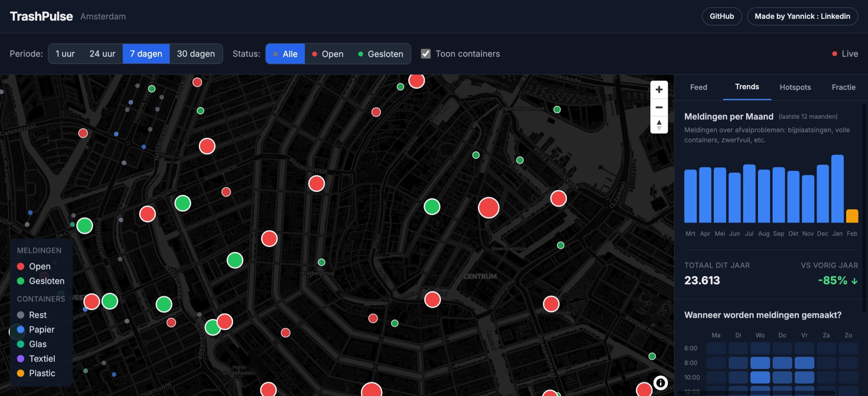Image resolution: width=868 pixels, height=396 pixels.
Task: Filter status to Open reports
Action: pyautogui.click(x=328, y=54)
